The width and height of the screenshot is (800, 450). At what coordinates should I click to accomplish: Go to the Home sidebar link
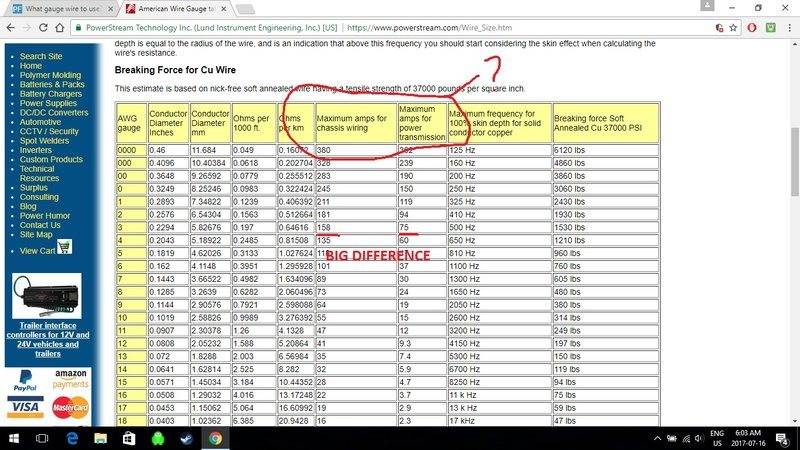pos(31,66)
